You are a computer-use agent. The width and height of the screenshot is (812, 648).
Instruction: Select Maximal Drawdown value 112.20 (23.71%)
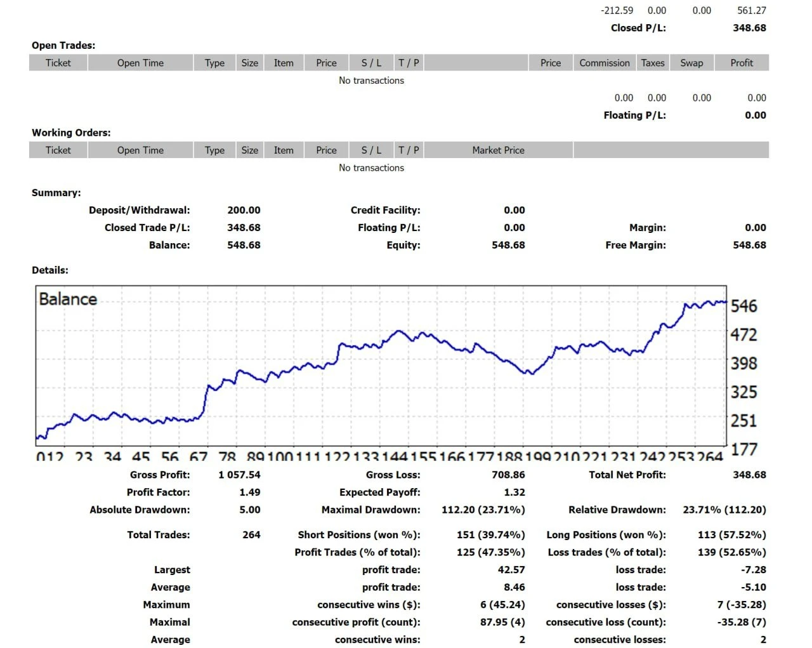[x=483, y=510]
